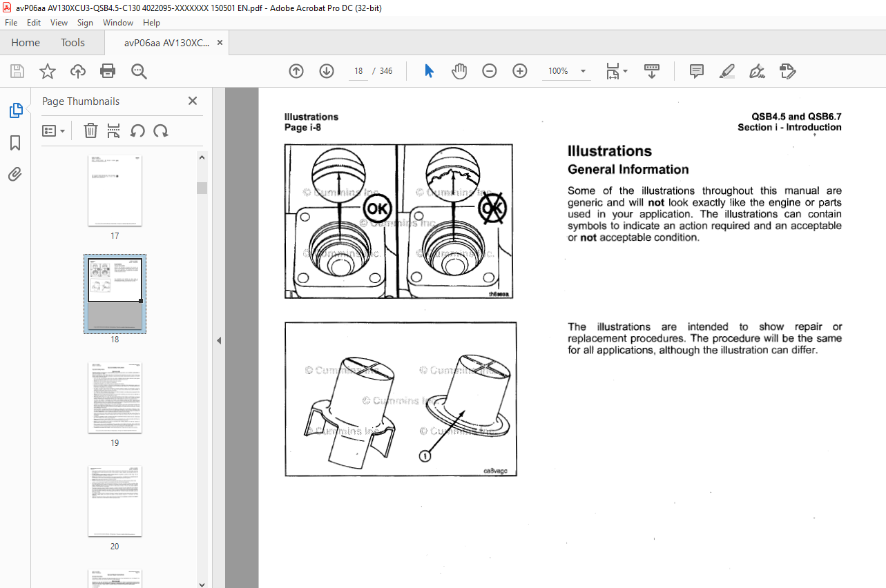Select page 18 thumbnail
Screen dimensions: 886x588
point(115,293)
